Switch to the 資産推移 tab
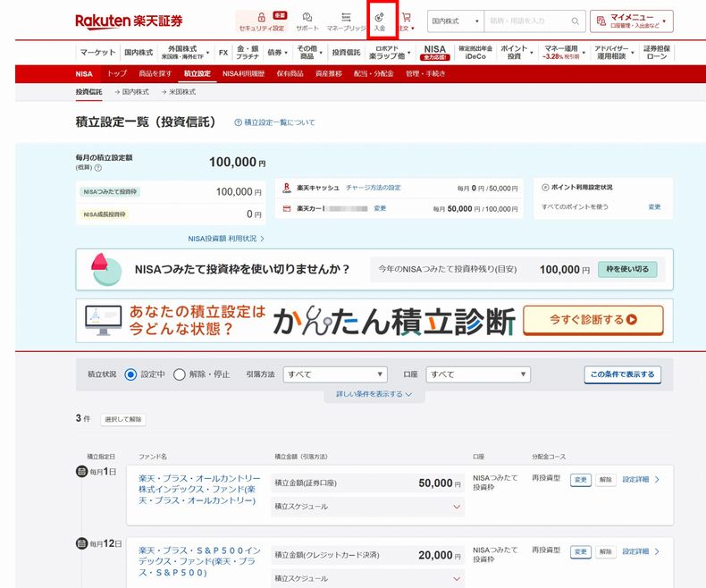Viewport: 706px width, 588px height. pyautogui.click(x=329, y=73)
